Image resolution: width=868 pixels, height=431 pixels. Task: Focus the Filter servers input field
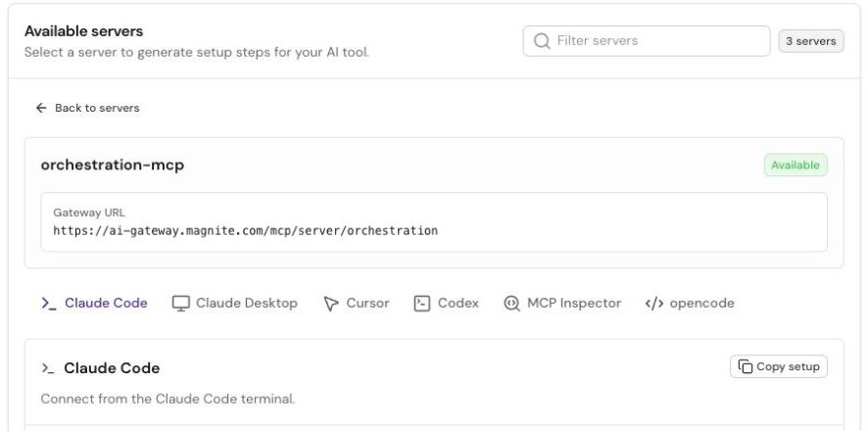point(647,41)
